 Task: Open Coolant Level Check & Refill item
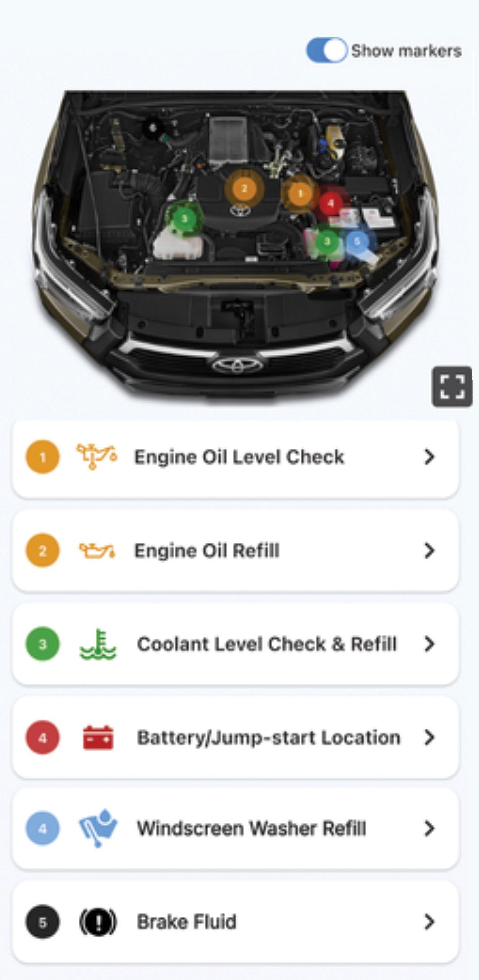click(235, 644)
